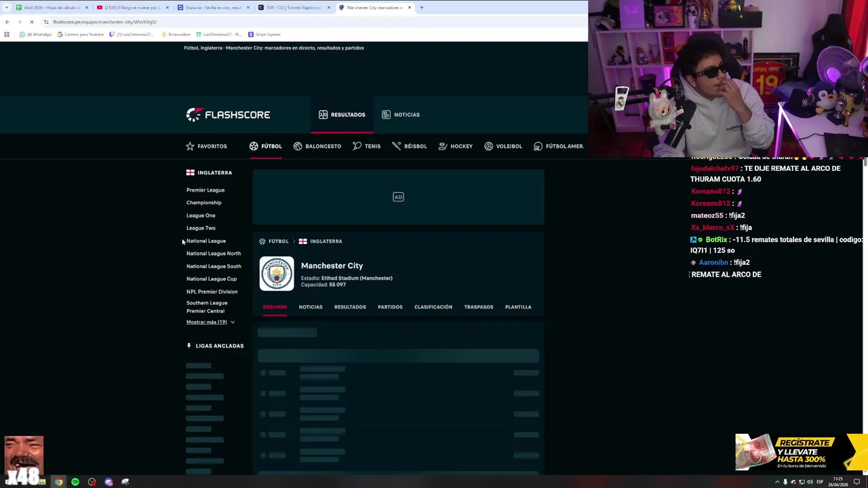
Task: Open National League North link
Action: pyautogui.click(x=214, y=253)
